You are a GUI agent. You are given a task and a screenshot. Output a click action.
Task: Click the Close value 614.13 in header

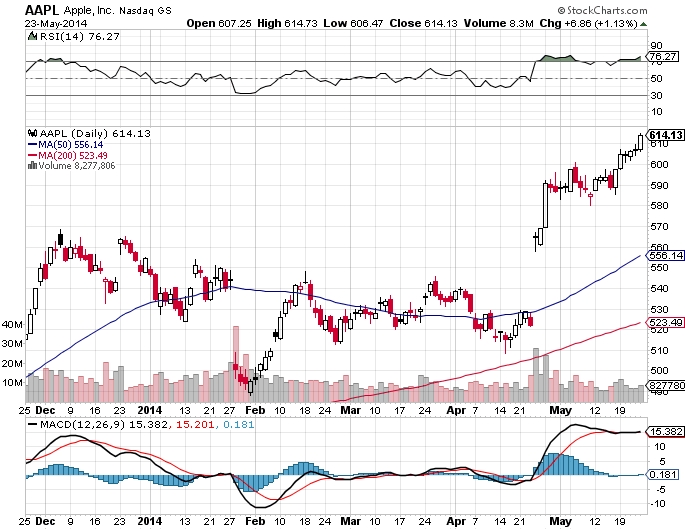pyautogui.click(x=440, y=24)
